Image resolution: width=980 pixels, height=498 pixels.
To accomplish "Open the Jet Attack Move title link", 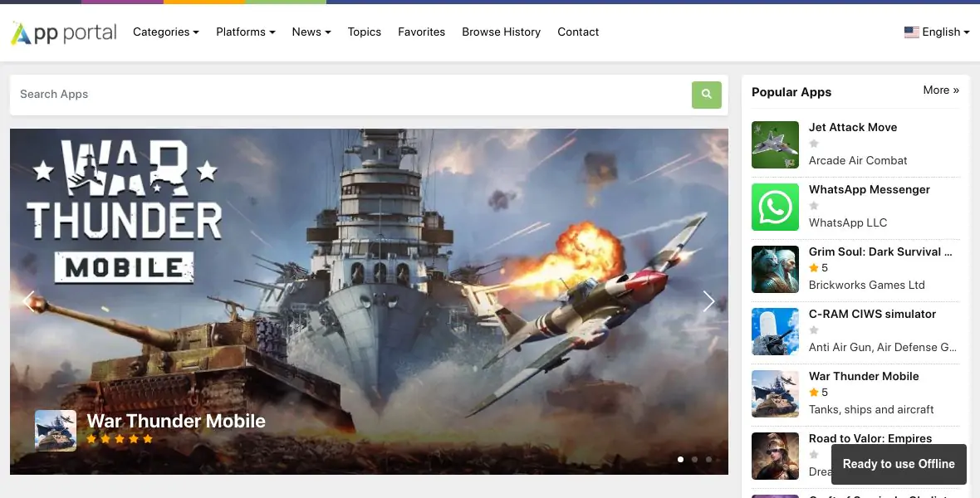I will [852, 128].
